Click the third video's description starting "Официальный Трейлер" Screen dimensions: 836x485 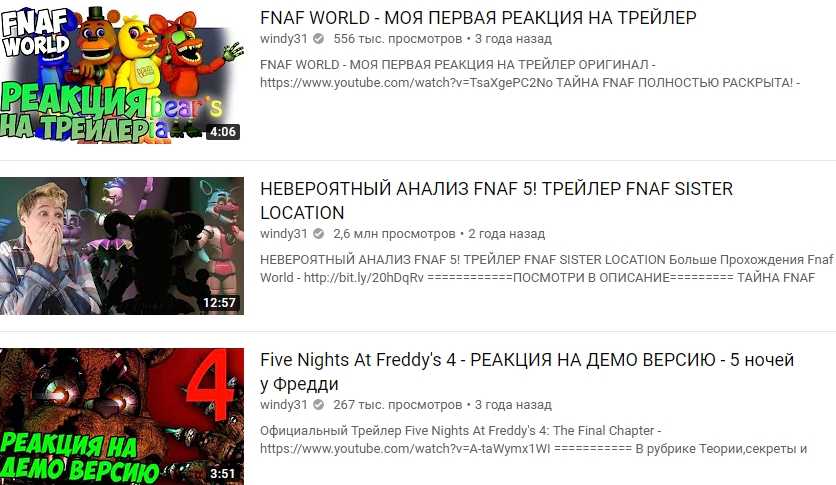(x=534, y=440)
